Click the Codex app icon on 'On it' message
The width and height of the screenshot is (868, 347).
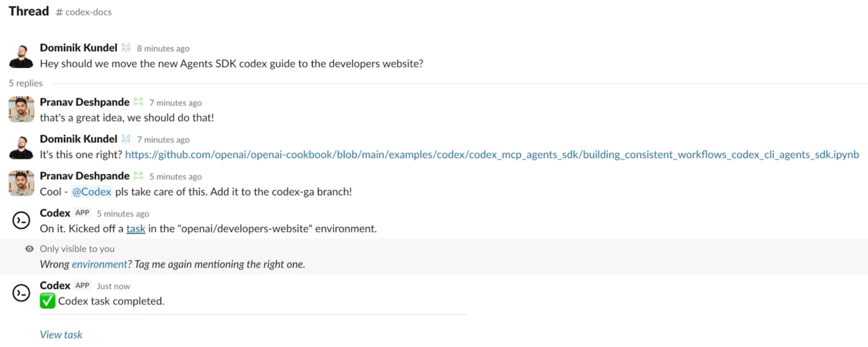[x=21, y=220]
